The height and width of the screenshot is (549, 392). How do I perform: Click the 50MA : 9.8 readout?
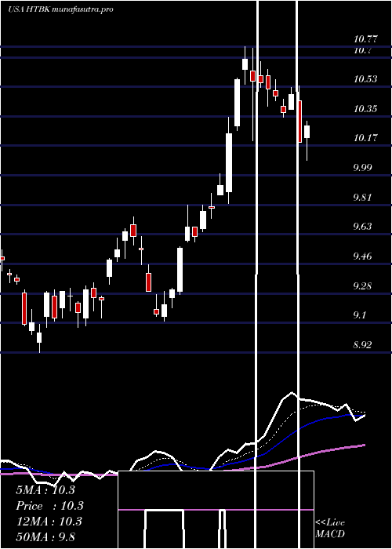(45, 536)
